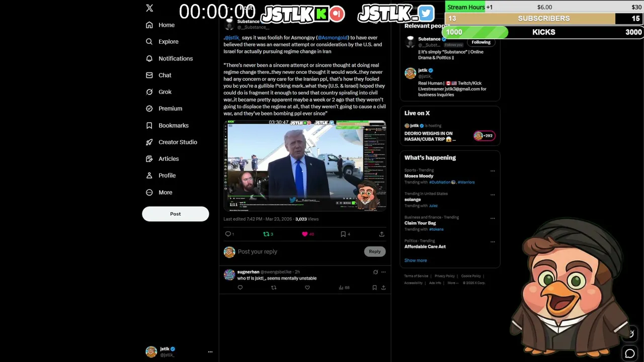Toggle the bookmark icon on the post
644x362 pixels.
point(343,234)
